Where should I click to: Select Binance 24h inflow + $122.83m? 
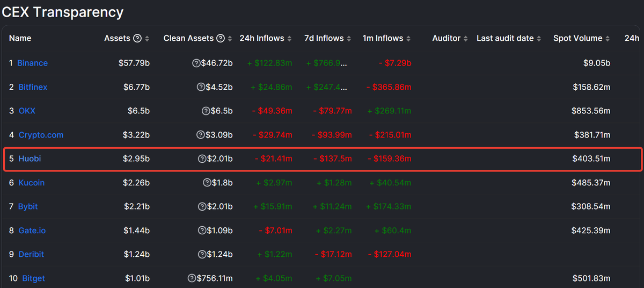coord(270,63)
